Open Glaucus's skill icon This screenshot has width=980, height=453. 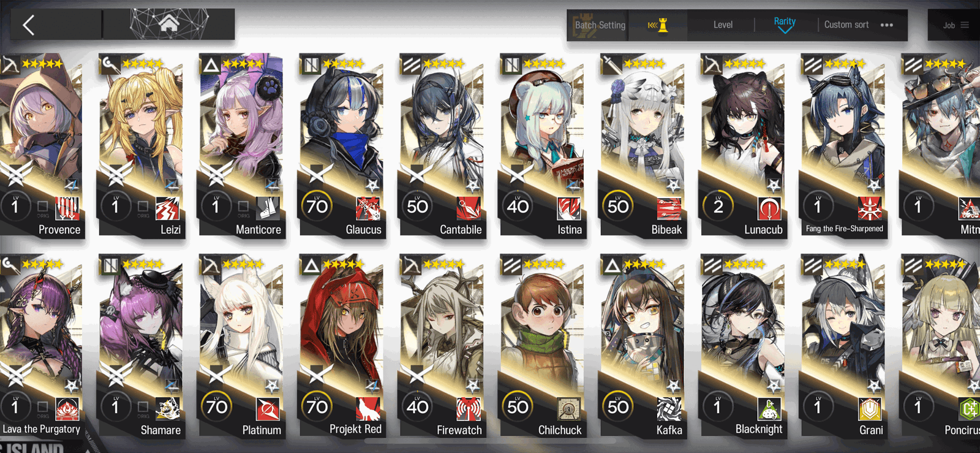[367, 208]
